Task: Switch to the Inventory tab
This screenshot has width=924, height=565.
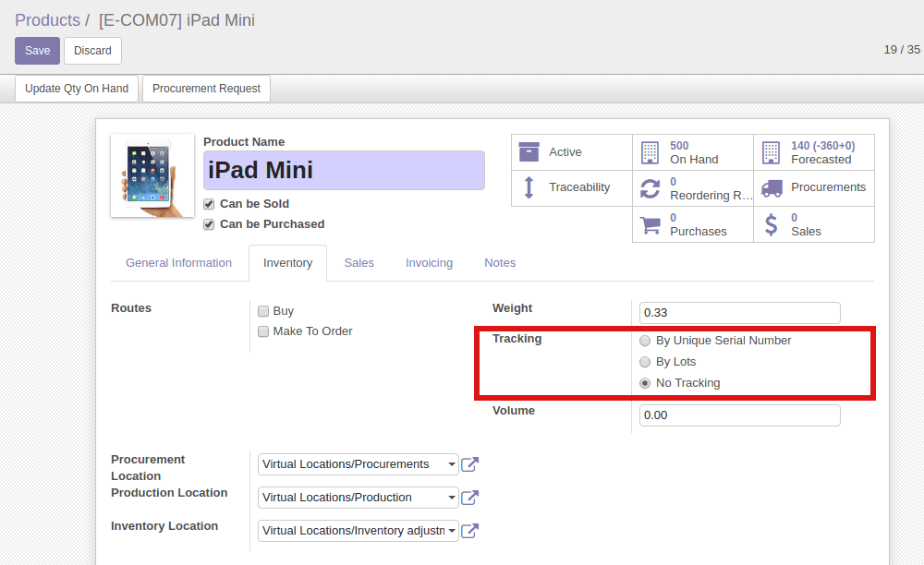Action: point(287,263)
